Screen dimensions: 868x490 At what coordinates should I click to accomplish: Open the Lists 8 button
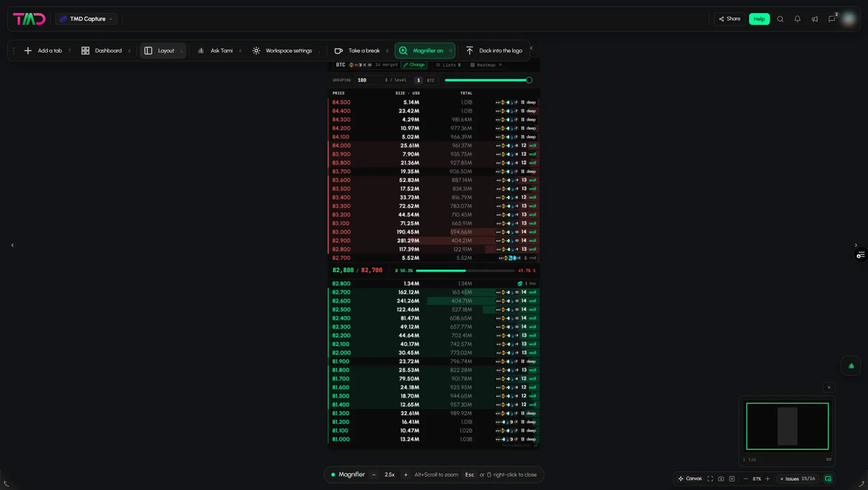pos(448,65)
